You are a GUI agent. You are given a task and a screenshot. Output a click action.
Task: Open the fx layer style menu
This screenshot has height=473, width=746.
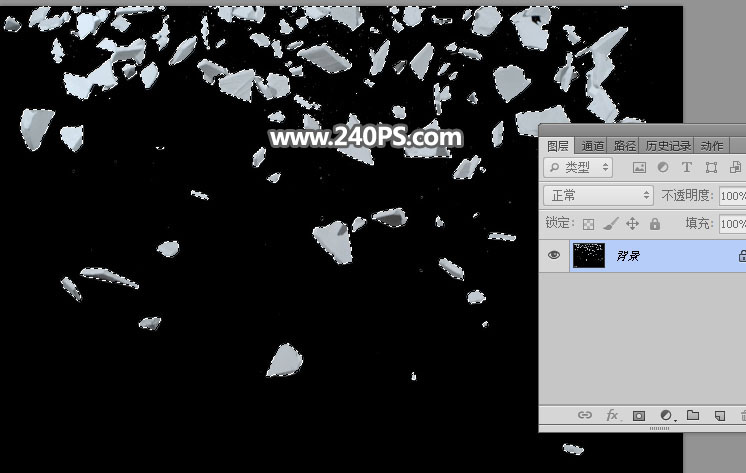(x=612, y=415)
